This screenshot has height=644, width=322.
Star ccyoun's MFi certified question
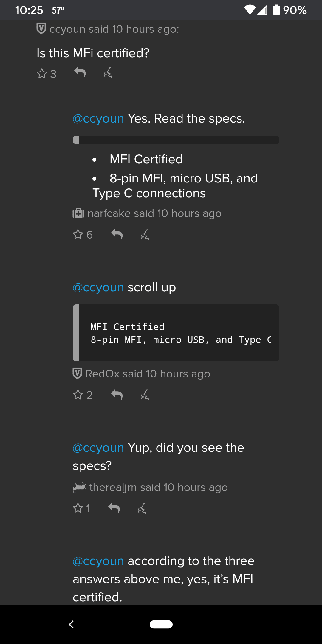pyautogui.click(x=42, y=74)
